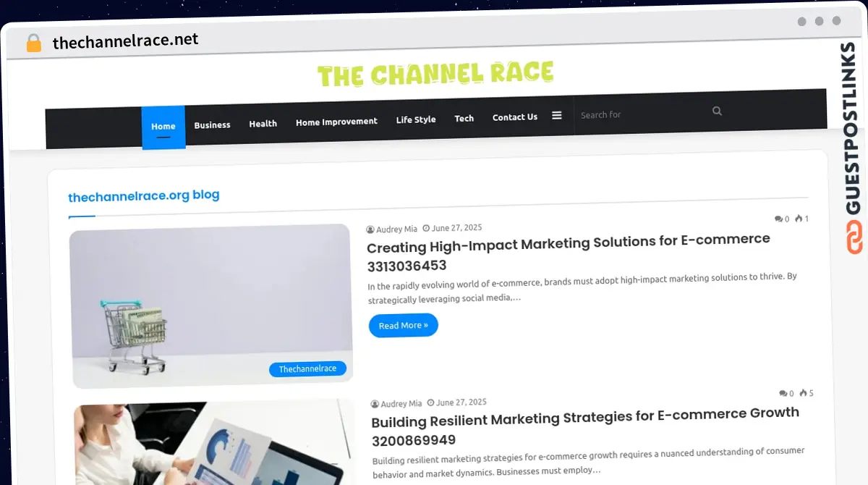Click the search magnifier icon

click(x=717, y=111)
